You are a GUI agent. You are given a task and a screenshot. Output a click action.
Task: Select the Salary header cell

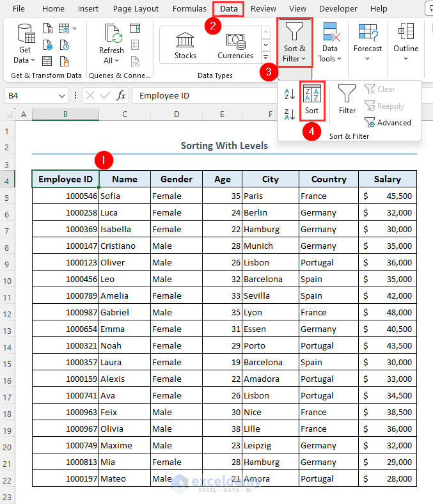(387, 179)
